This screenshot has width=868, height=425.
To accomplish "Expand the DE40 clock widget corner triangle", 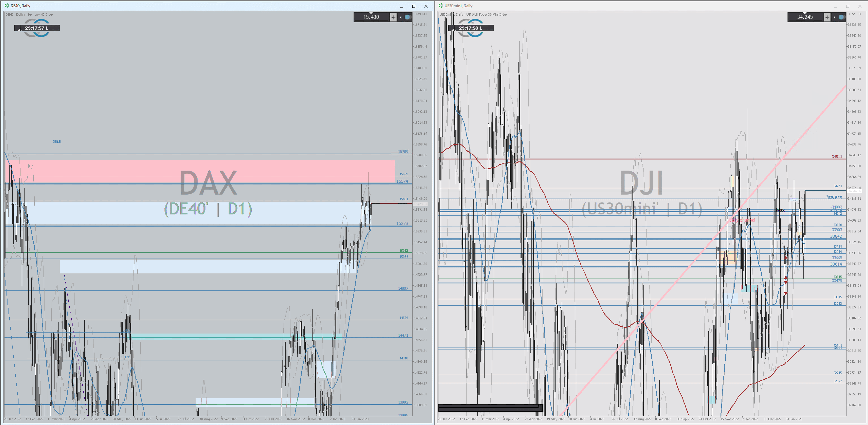I will 19,29.
